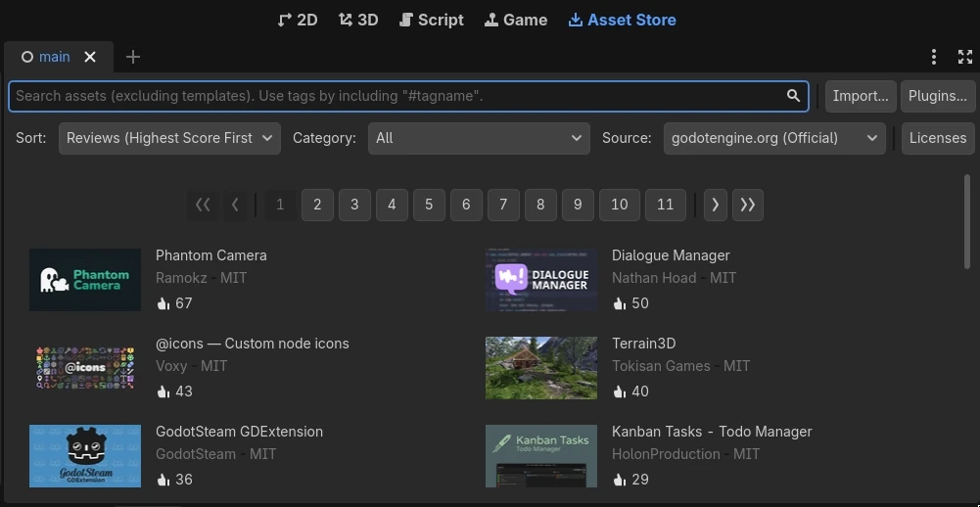This screenshot has width=980, height=507.
Task: Click author Nathan Hoad
Action: 654,278
